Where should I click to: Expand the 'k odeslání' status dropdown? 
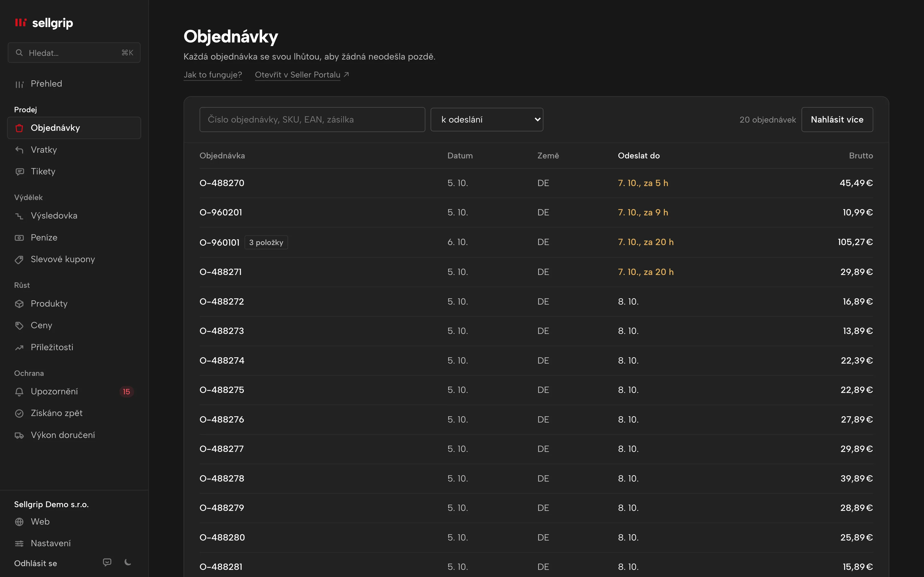click(x=487, y=119)
